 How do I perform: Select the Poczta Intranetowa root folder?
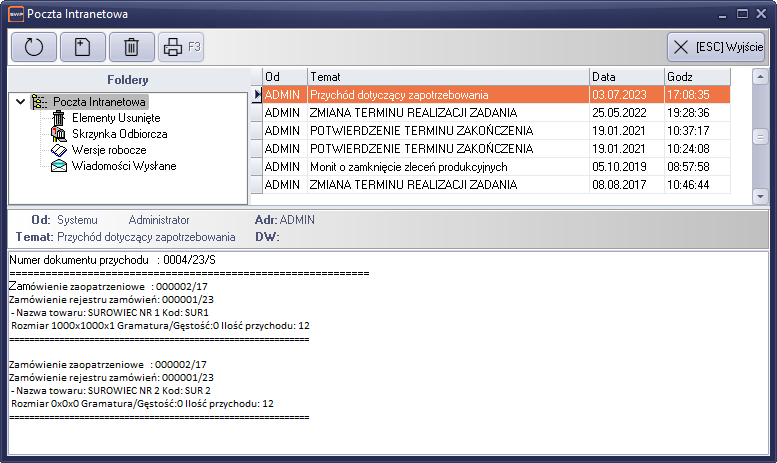pos(99,101)
